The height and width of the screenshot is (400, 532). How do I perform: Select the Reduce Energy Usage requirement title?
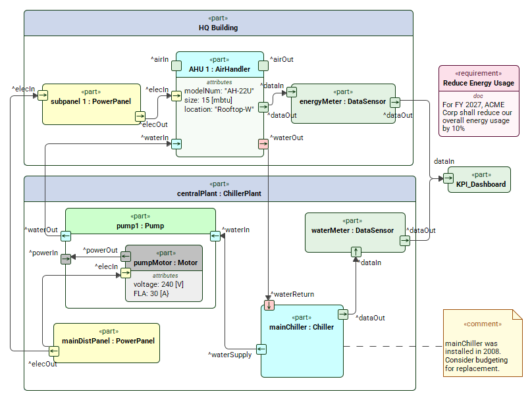click(x=479, y=83)
